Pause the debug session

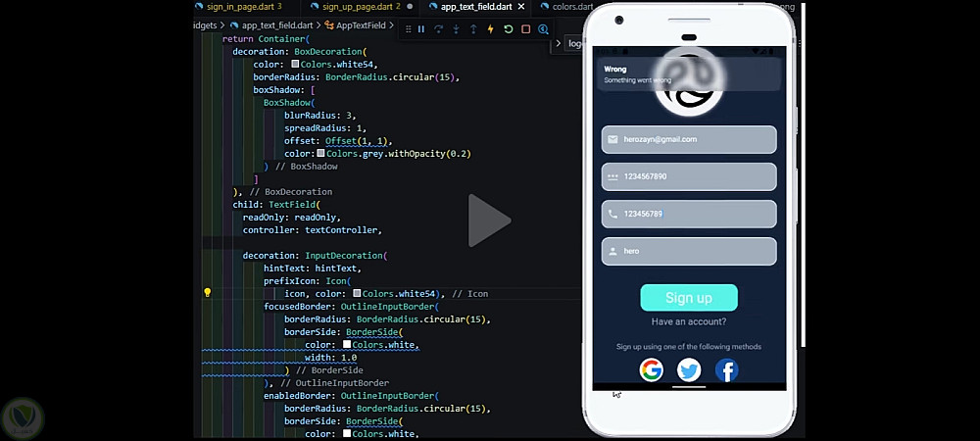tap(421, 29)
